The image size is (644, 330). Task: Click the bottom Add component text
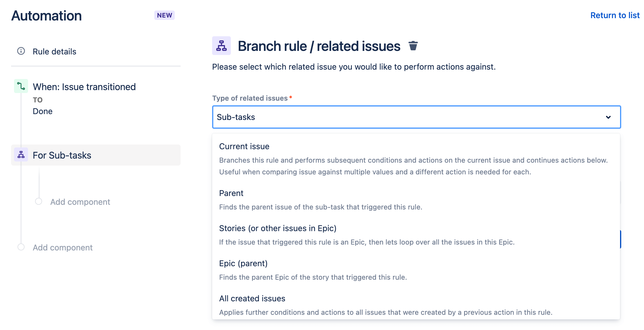tap(62, 247)
